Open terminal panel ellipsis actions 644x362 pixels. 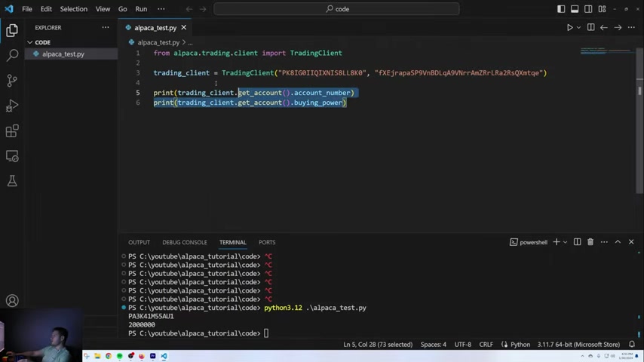pos(604,242)
